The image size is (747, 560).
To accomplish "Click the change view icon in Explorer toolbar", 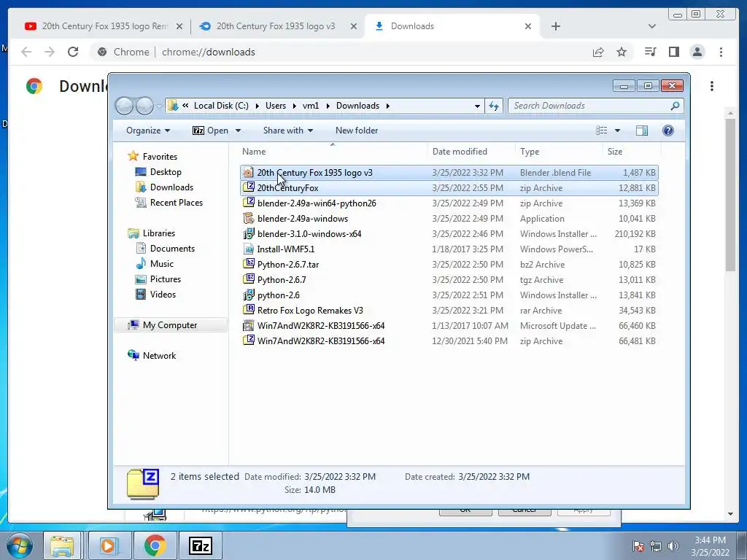I will (x=602, y=131).
